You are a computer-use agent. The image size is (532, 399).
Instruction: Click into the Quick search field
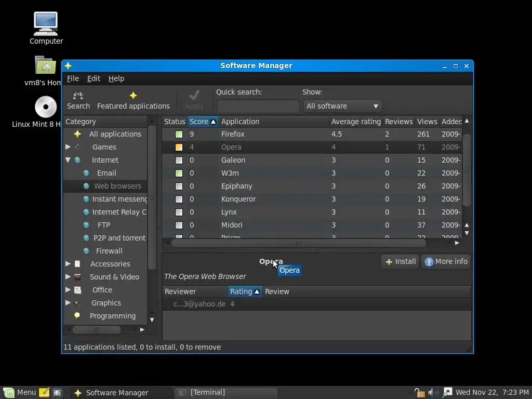pyautogui.click(x=258, y=106)
